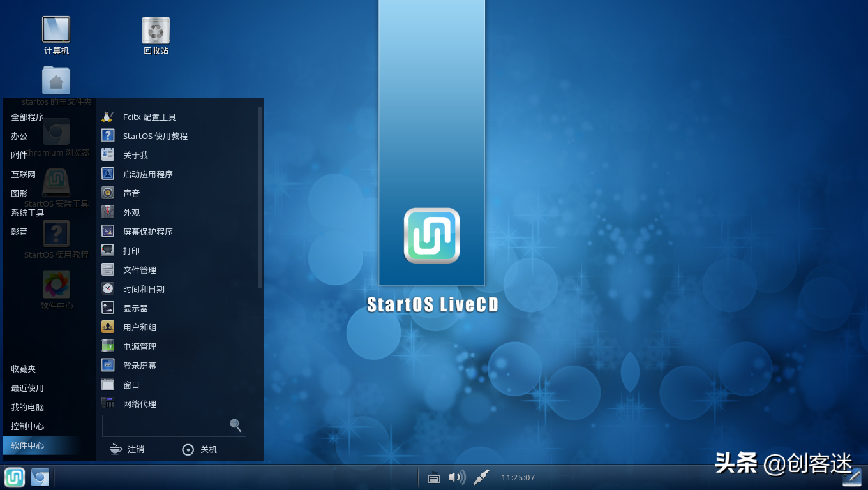This screenshot has width=868, height=490.
Task: Click 电源管理 text label
Action: 140,346
